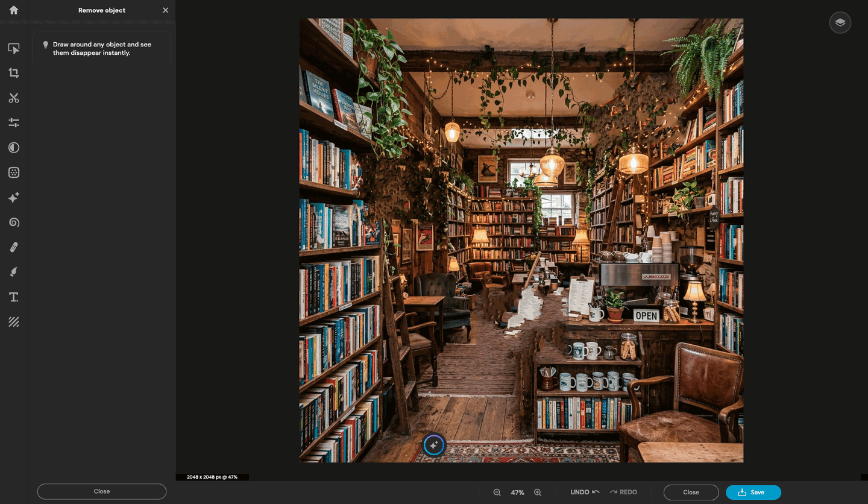Undo the last action
The width and height of the screenshot is (868, 504).
coord(585,493)
